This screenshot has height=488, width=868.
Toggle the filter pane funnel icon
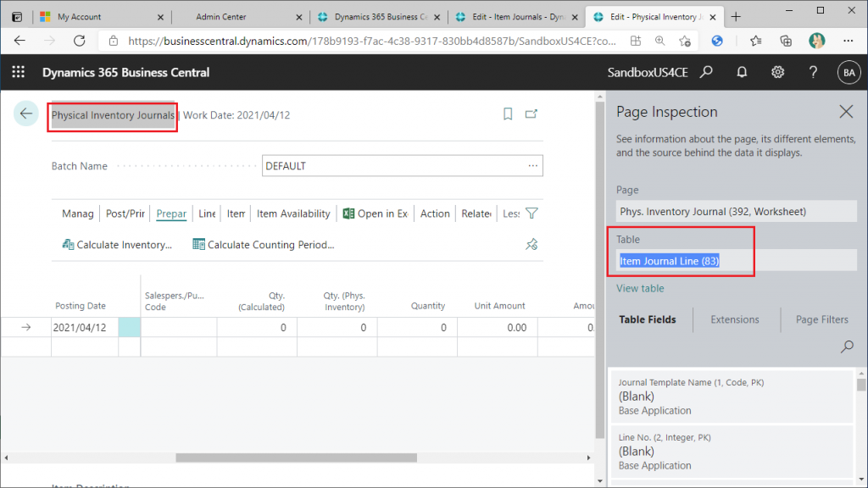(531, 213)
